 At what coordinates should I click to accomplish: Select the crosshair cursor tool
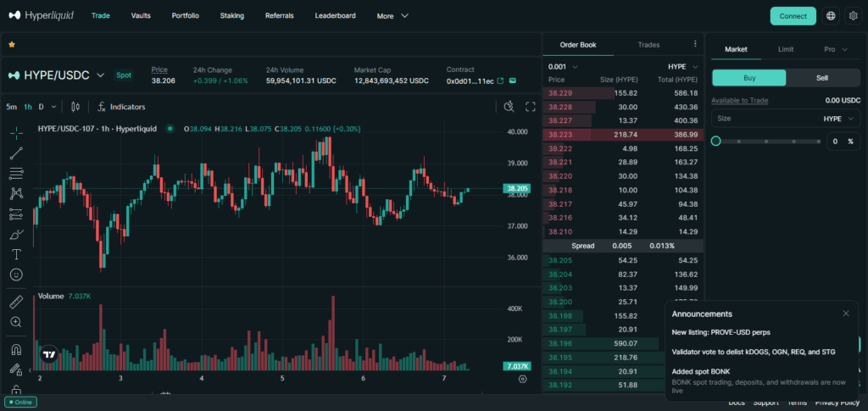pyautogui.click(x=17, y=133)
